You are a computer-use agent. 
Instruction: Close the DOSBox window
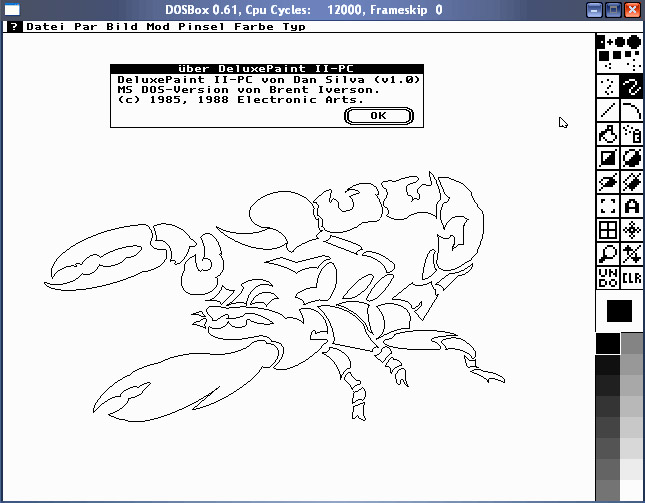click(x=632, y=10)
